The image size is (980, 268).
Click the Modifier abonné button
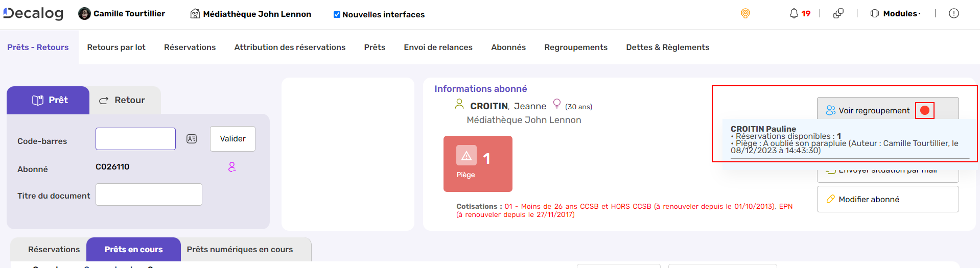887,199
